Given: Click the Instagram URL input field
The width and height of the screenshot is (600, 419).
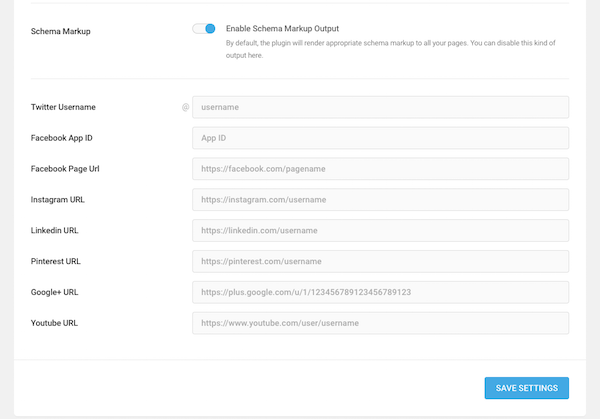Looking at the screenshot, I should pyautogui.click(x=380, y=200).
